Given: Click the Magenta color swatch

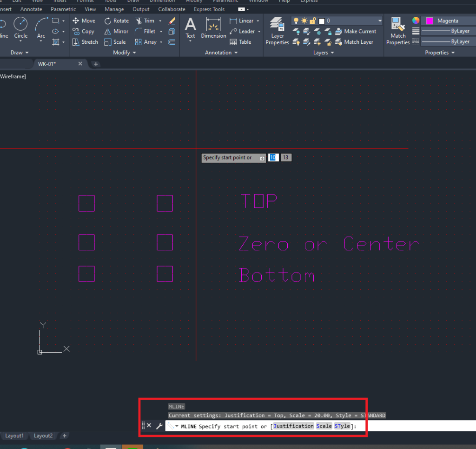Looking at the screenshot, I should [x=430, y=21].
